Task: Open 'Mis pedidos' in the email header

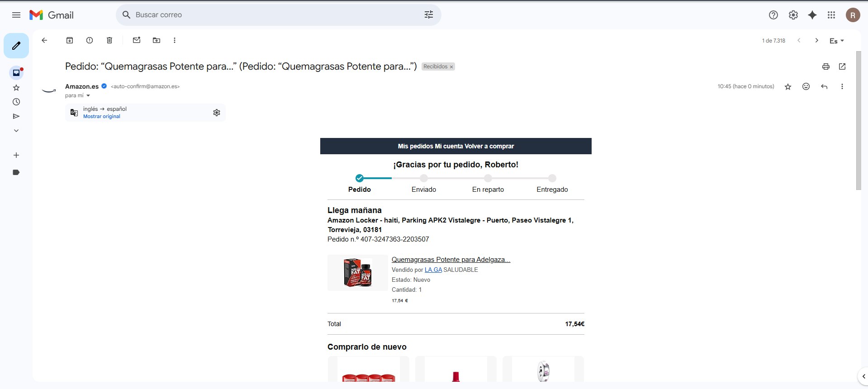Action: [x=416, y=146]
